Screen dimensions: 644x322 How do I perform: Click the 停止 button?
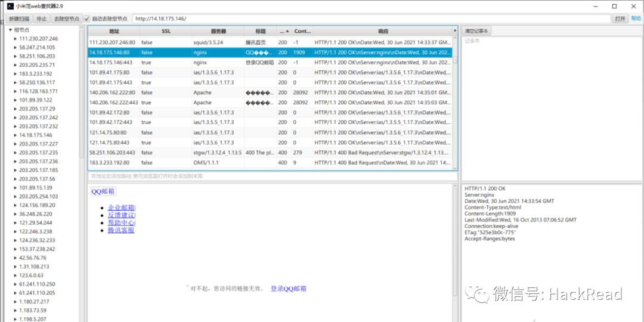pos(42,19)
